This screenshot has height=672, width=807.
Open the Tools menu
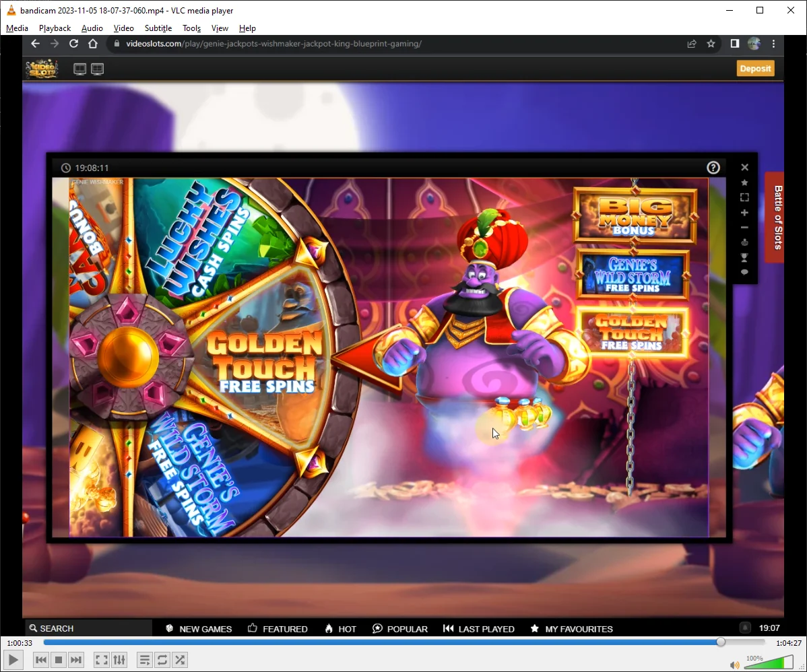(x=191, y=28)
